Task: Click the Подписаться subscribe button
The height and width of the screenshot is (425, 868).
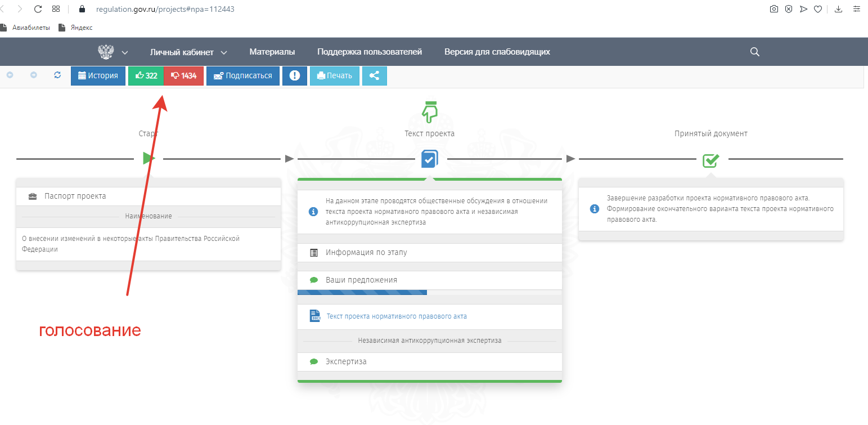Action: 242,76
